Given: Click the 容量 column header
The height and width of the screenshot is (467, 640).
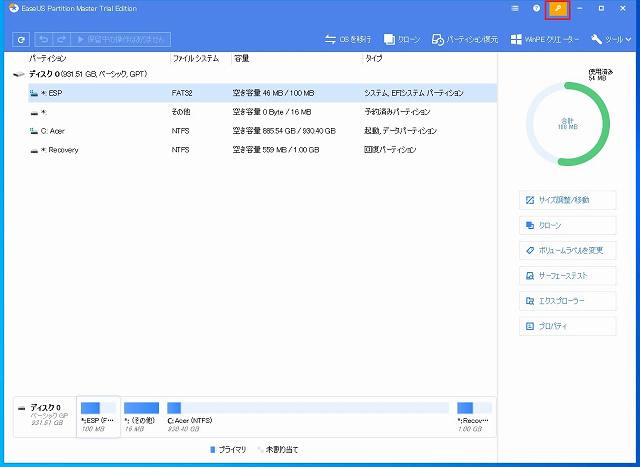Looking at the screenshot, I should click(242, 59).
